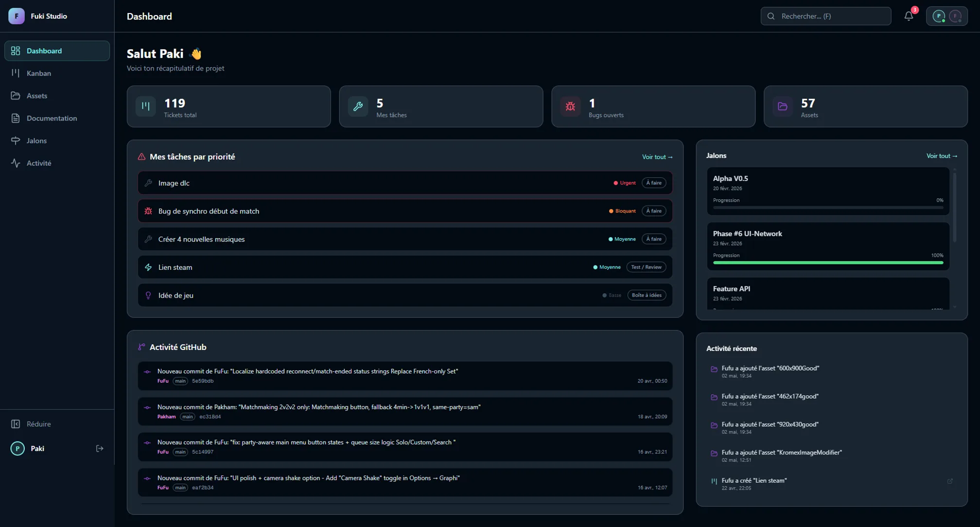This screenshot has width=980, height=527.
Task: Open the Pakham commit ec318d4 entry
Action: coord(405,411)
